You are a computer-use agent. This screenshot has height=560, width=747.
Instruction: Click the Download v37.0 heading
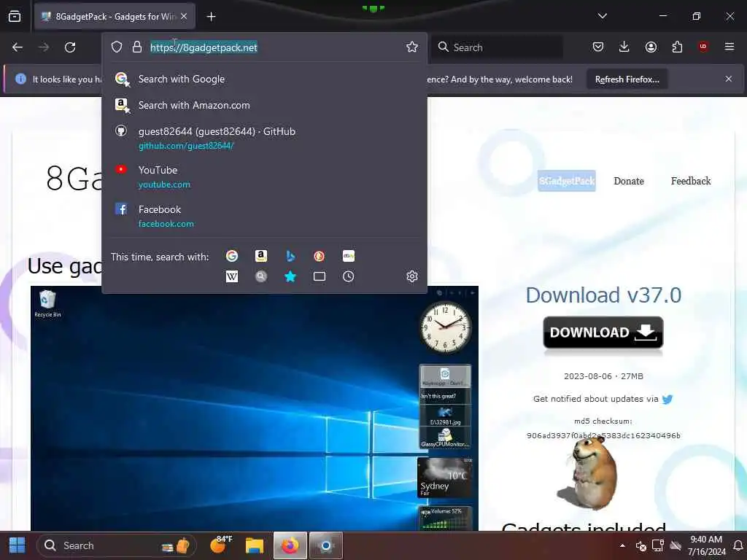pyautogui.click(x=603, y=295)
